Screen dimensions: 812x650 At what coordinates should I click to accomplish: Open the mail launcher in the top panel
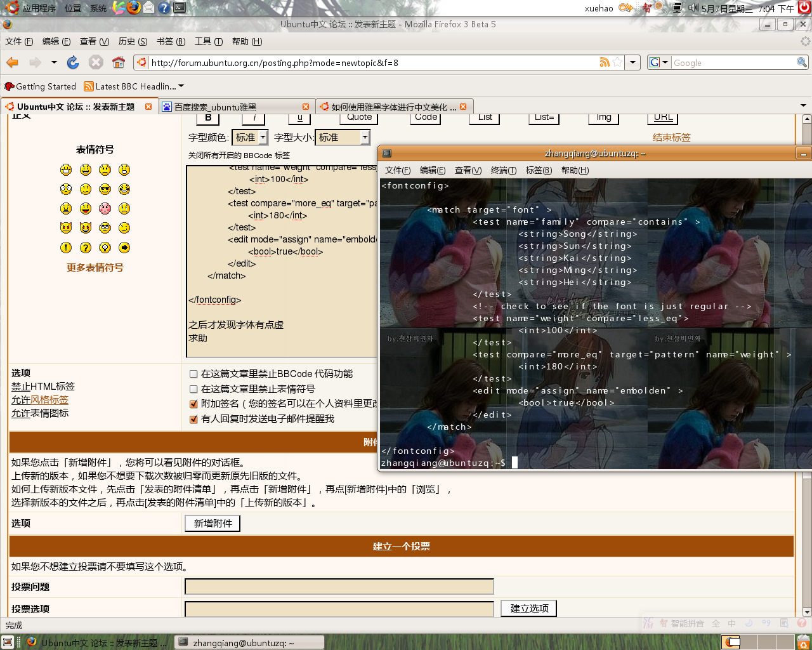click(149, 8)
